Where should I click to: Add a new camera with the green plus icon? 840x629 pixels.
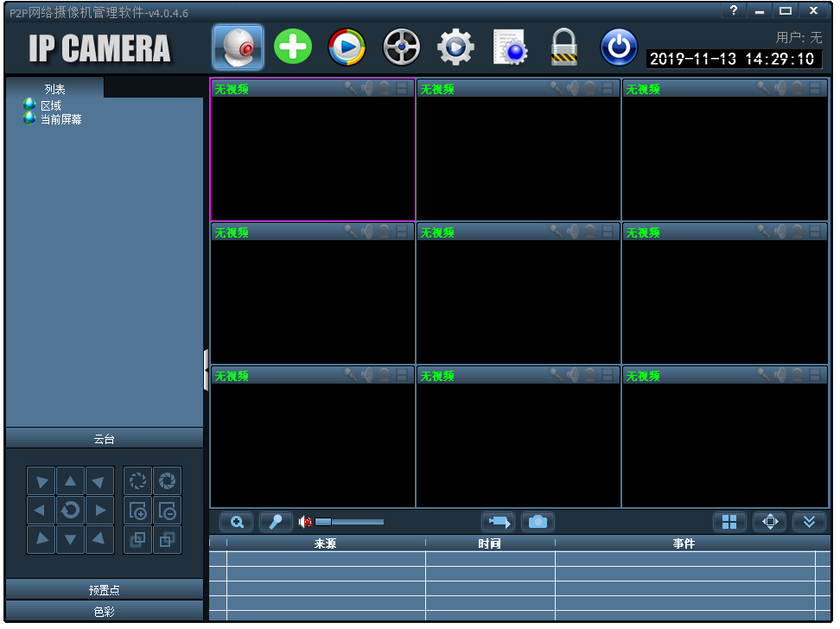click(292, 47)
